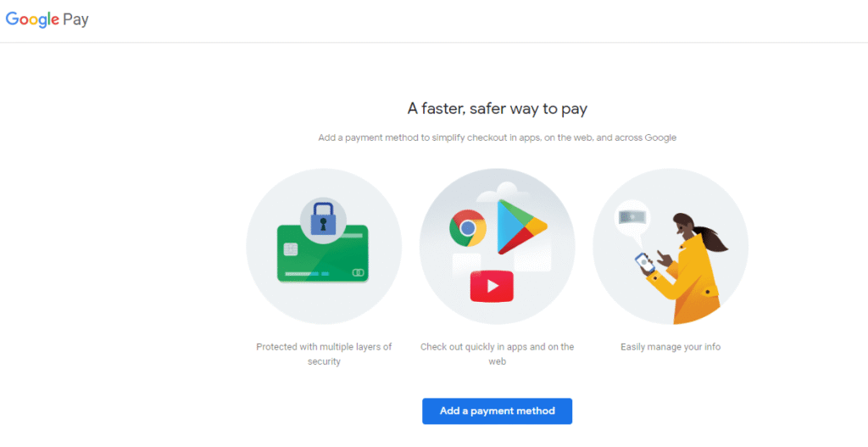Click the 'Add a payment method to simplify checkout' subtitle
Viewport: 868px width, 447px height.
(x=497, y=137)
